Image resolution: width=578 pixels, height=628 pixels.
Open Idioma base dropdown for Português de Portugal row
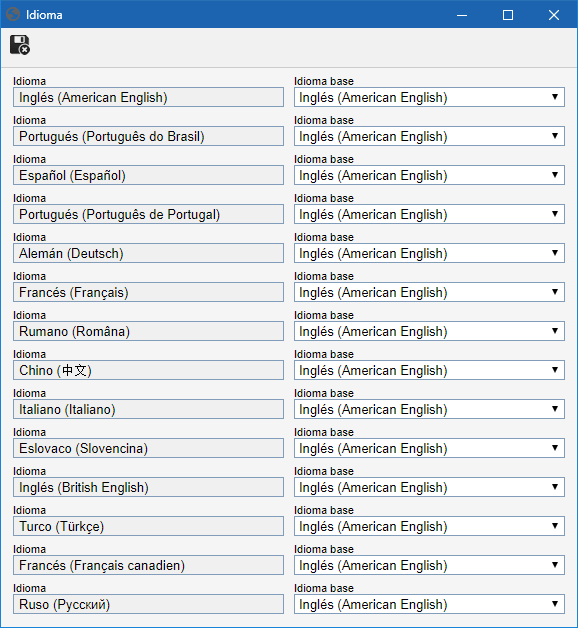click(x=429, y=214)
